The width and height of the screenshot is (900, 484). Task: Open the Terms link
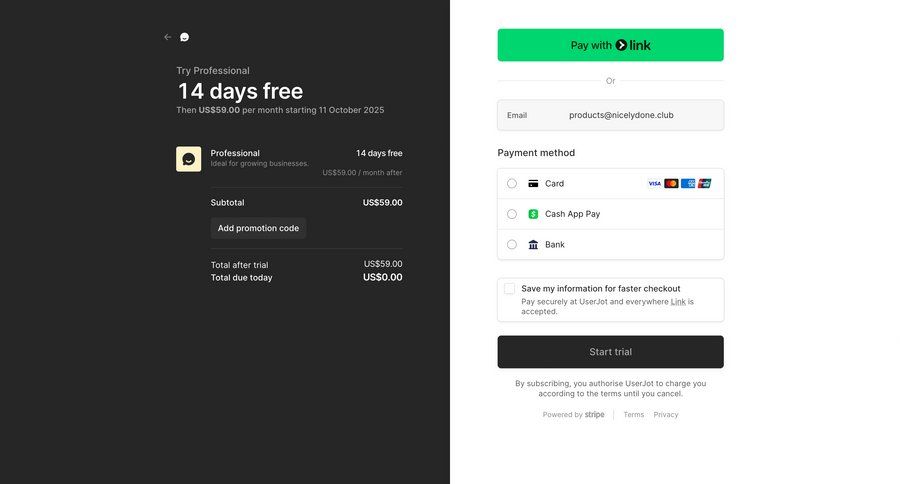634,415
